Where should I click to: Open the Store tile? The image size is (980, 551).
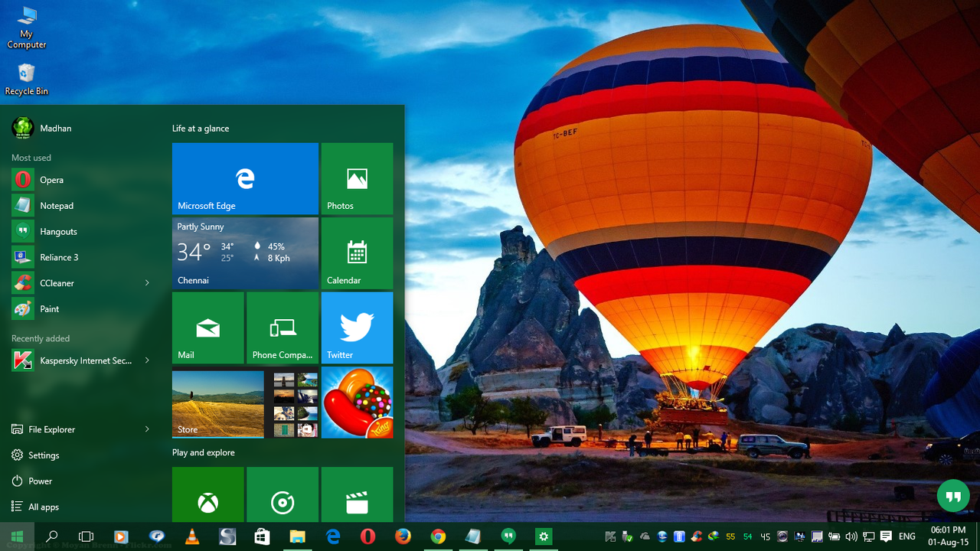(x=245, y=403)
